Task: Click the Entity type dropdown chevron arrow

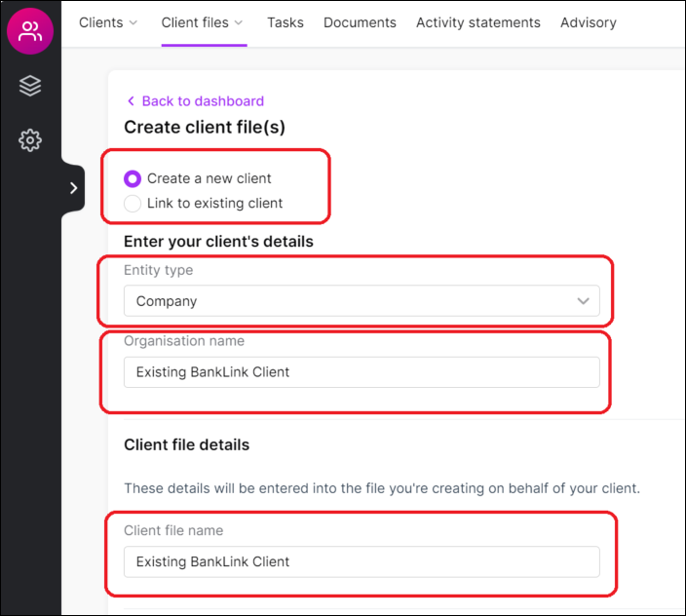Action: 584,301
